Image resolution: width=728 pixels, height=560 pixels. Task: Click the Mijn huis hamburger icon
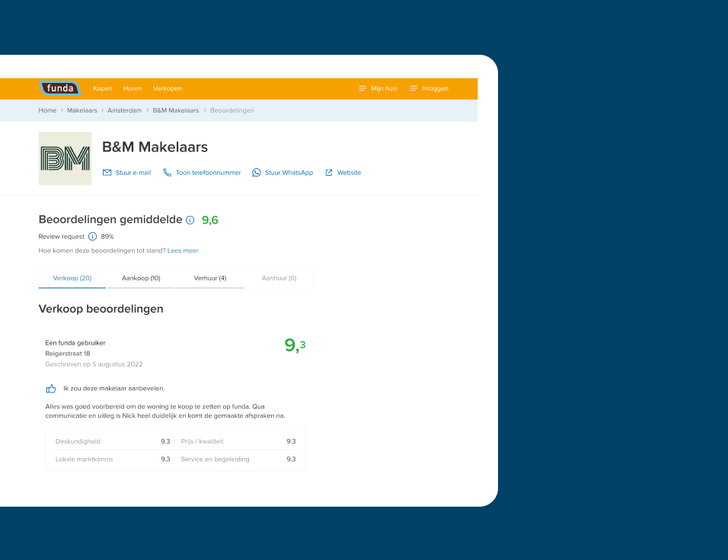click(x=362, y=88)
